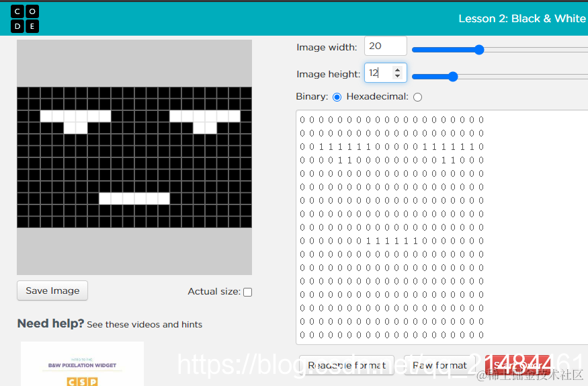The image size is (588, 386).
Task: Click the Image width input field
Action: [386, 46]
